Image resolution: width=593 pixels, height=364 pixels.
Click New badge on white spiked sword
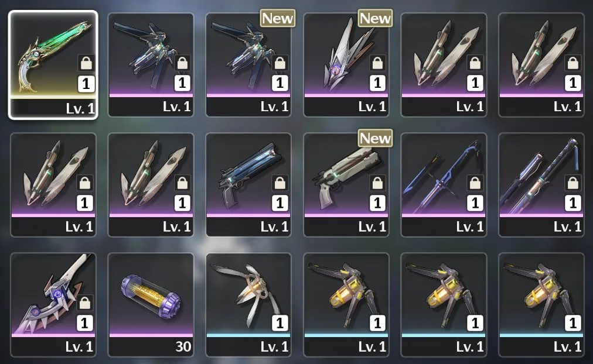pos(375,18)
